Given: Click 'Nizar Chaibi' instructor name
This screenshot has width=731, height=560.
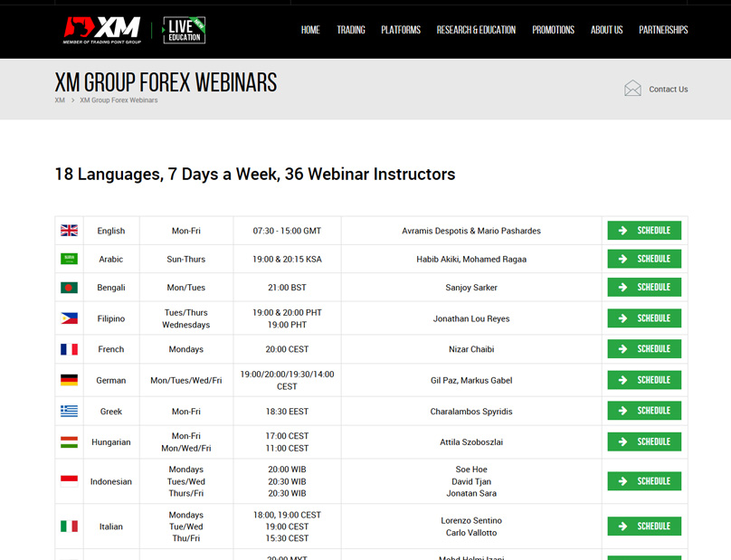Looking at the screenshot, I should click(x=471, y=349).
